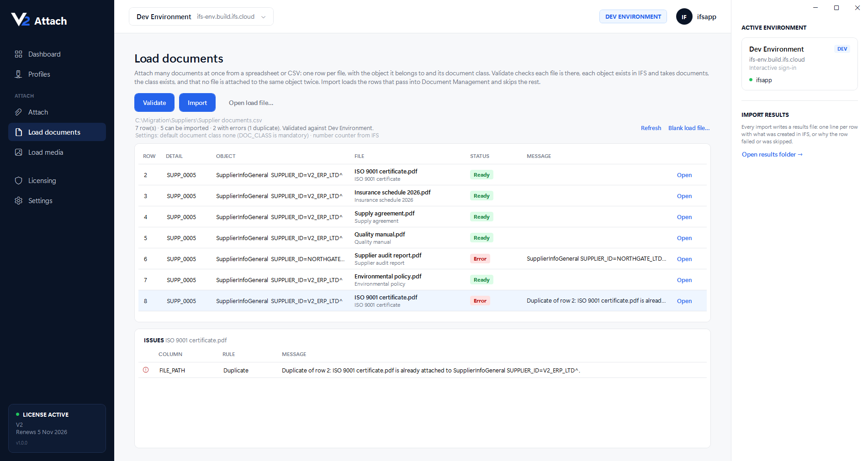Image resolution: width=868 pixels, height=461 pixels.
Task: Click the Load documents file icon
Action: pyautogui.click(x=18, y=132)
